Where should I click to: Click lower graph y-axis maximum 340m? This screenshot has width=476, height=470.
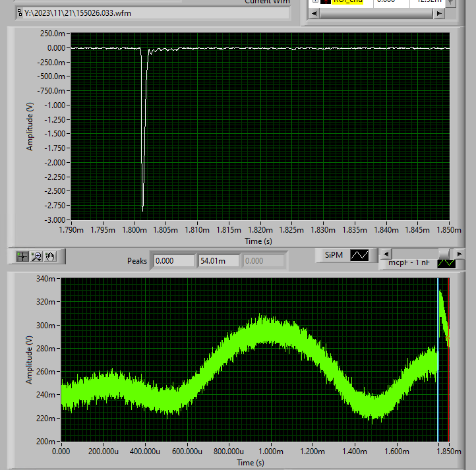click(46, 278)
